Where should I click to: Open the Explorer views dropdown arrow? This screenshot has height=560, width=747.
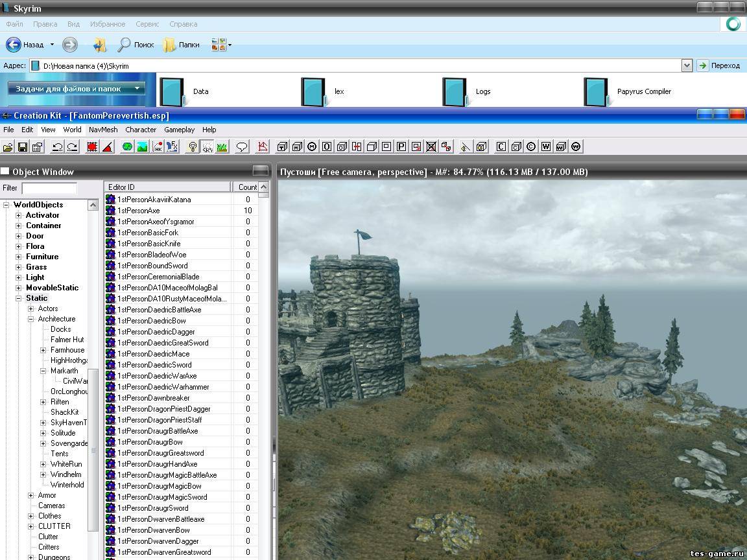tap(230, 45)
